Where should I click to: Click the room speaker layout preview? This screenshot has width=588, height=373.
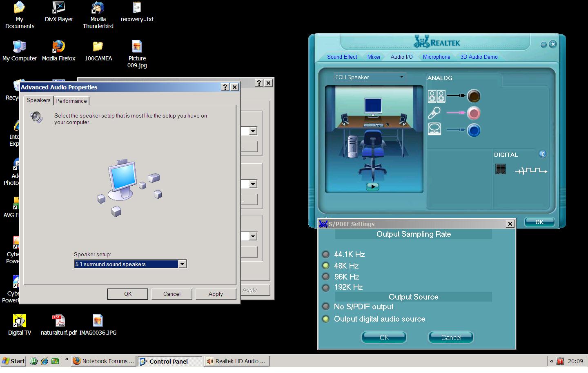pyautogui.click(x=374, y=139)
